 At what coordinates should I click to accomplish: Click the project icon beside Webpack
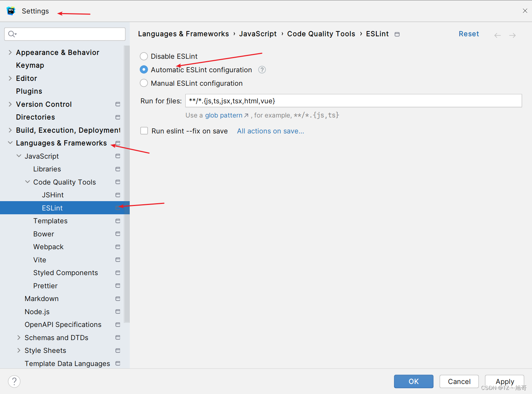(x=118, y=247)
